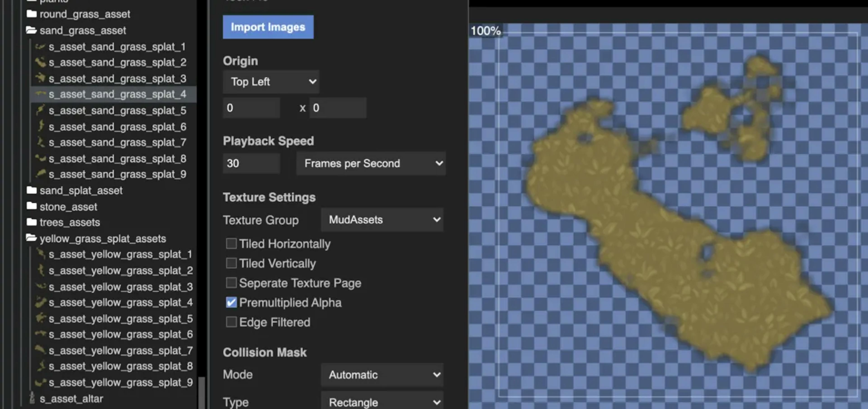The image size is (868, 409).
Task: Edit the playback speed value of 30
Action: [251, 163]
